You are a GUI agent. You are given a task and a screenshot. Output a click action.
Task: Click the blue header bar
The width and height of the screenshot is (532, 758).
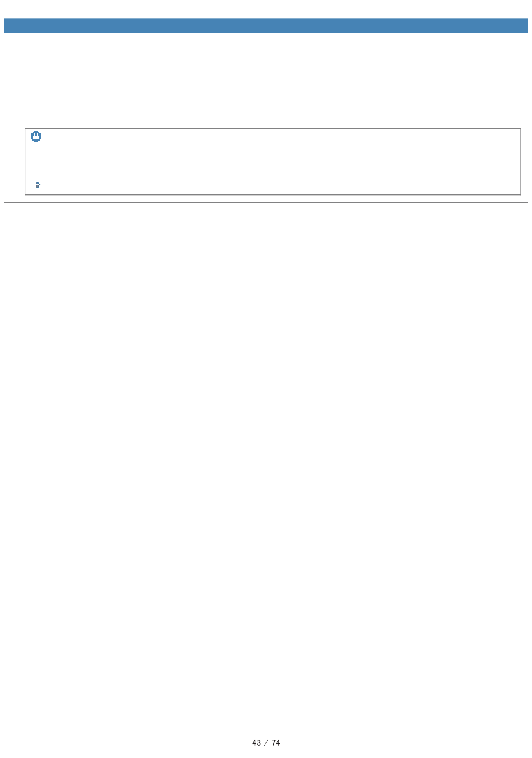[266, 26]
